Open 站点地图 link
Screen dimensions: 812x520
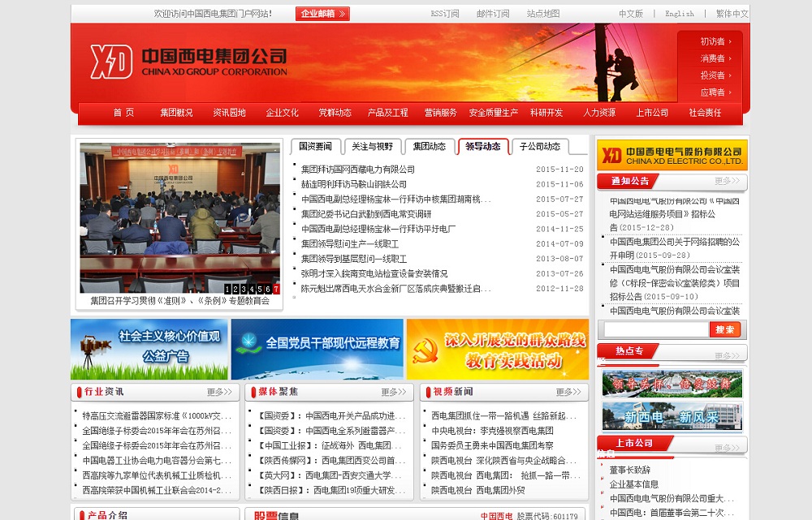pos(543,14)
